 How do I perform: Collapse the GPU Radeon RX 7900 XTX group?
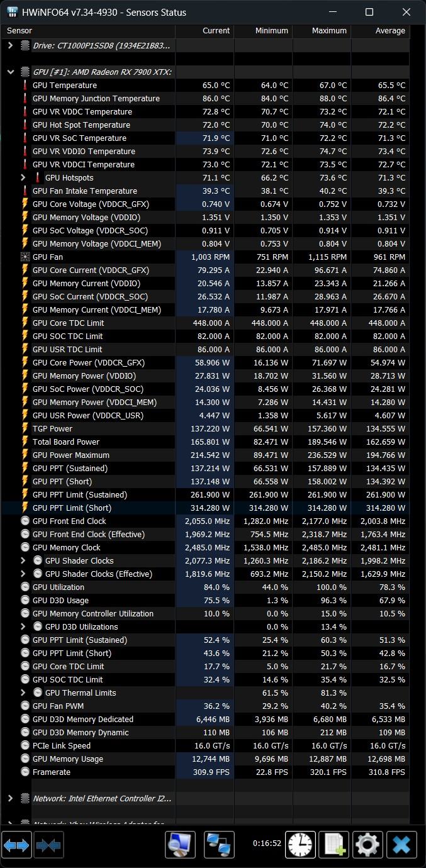[x=10, y=72]
